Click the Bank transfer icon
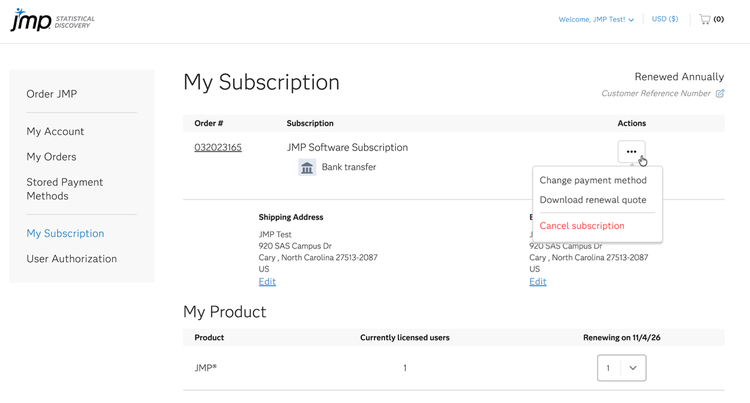The image size is (750, 403). tap(307, 167)
